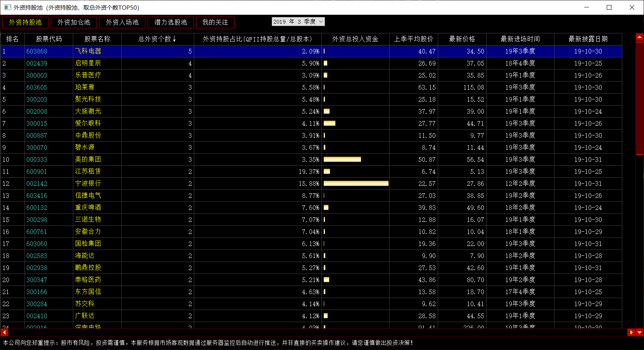The height and width of the screenshot is (350, 644).
Task: Switch to 外资入场池 tab
Action: (122, 23)
